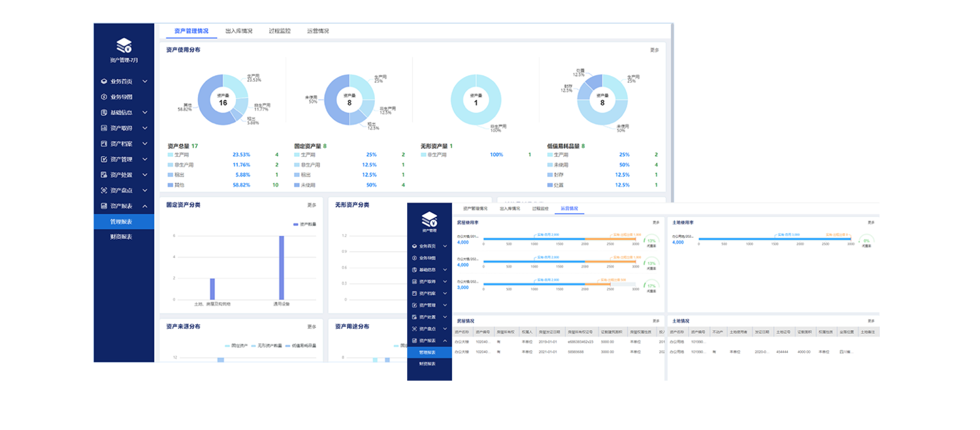
Task: Click 基础信息 icon in large left sidebar
Action: [103, 112]
